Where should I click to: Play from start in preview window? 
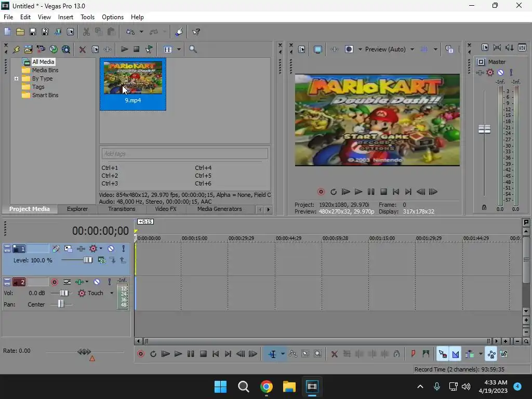click(345, 192)
